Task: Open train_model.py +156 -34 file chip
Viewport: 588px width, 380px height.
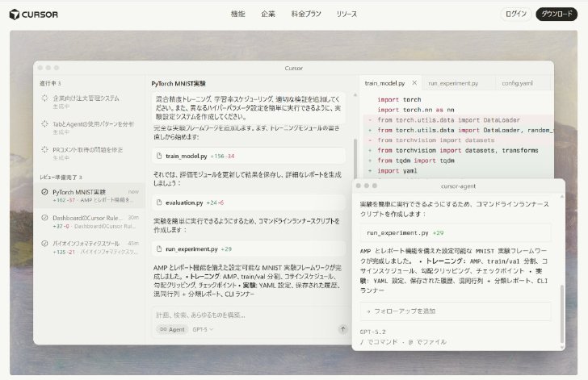Action: click(x=248, y=156)
